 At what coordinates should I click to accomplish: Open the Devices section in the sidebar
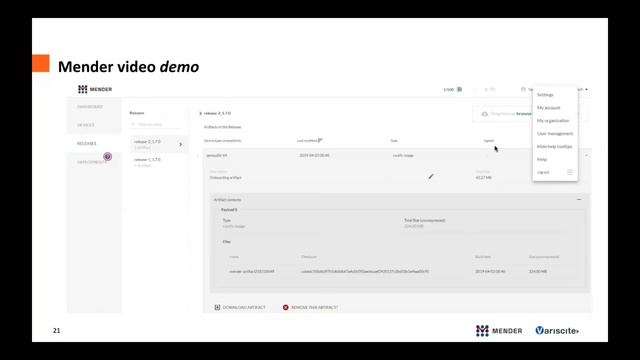[x=86, y=125]
